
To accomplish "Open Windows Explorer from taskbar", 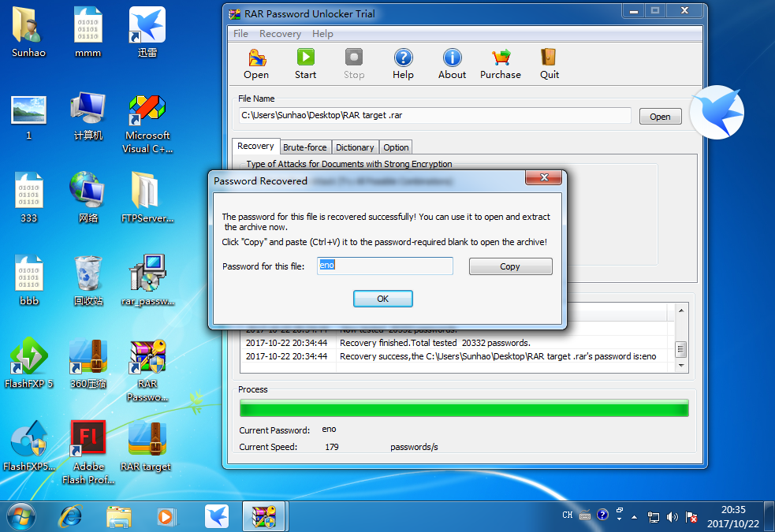I will pos(118,517).
